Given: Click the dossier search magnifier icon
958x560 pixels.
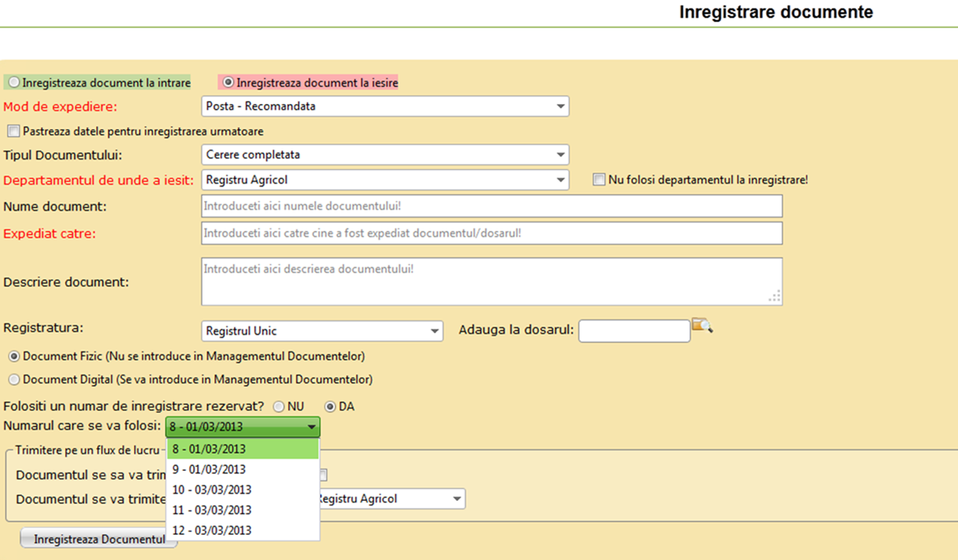Looking at the screenshot, I should tap(701, 325).
